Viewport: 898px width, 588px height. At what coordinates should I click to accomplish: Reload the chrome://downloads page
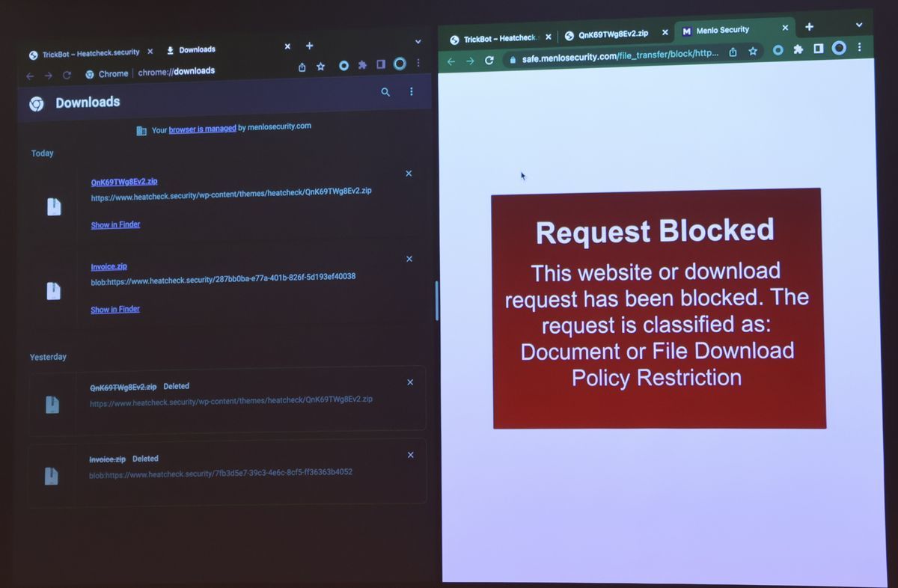pos(67,75)
